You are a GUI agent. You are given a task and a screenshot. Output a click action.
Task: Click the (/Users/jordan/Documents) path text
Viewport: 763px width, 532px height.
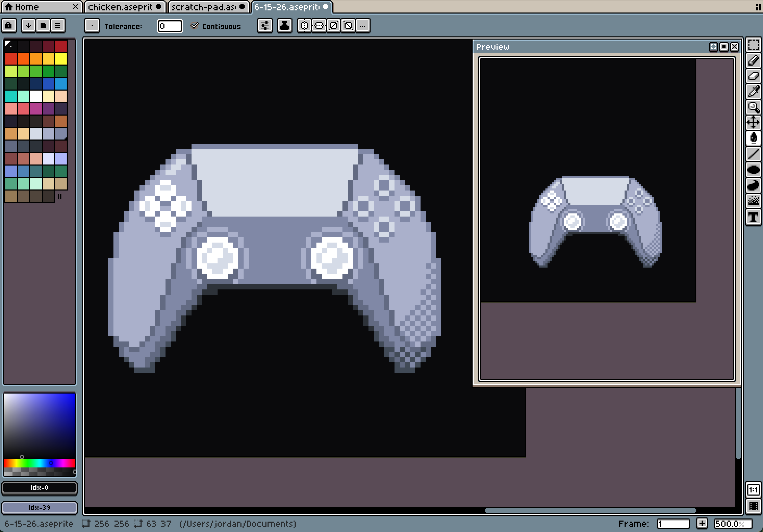(238, 523)
